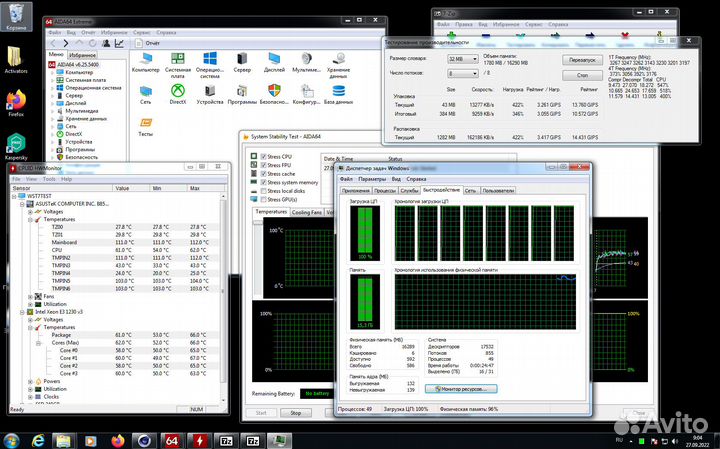
Task: Open Сервис menu in AIDA64 menu bar
Action: pyautogui.click(x=142, y=33)
